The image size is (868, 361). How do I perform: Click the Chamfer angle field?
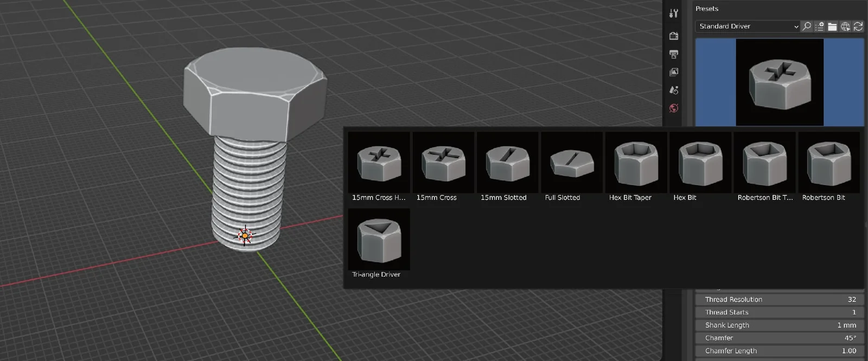point(780,338)
